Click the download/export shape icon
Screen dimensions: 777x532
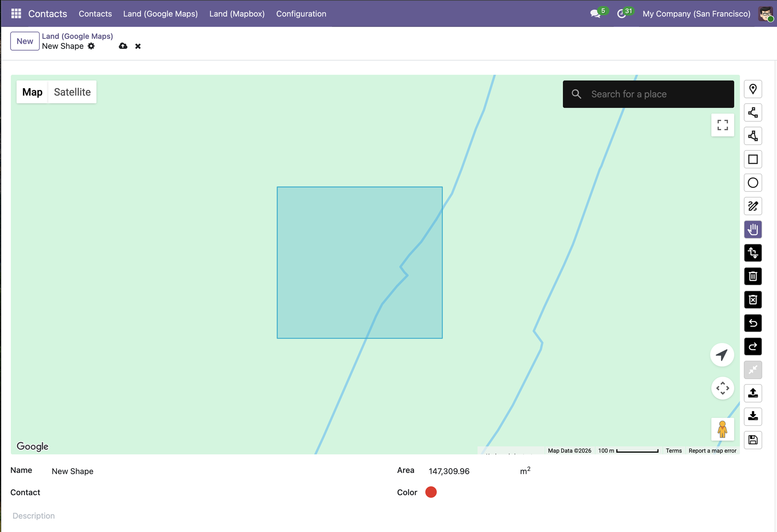(x=753, y=417)
